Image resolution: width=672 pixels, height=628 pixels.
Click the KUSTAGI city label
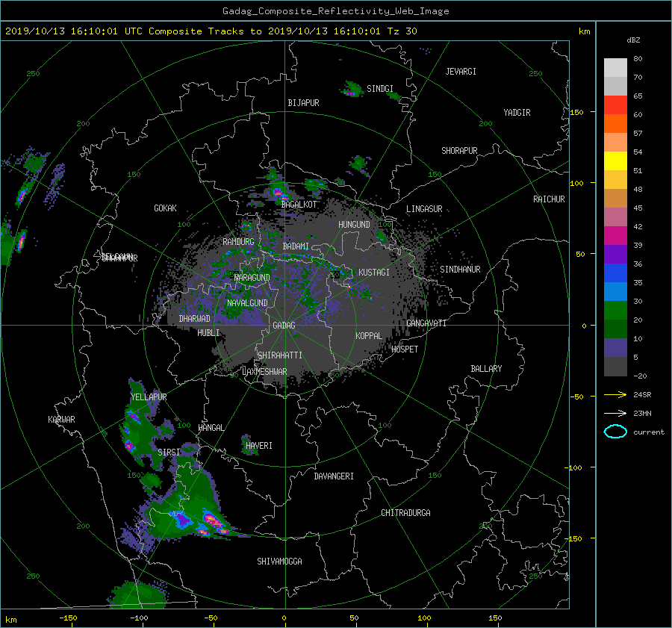374,273
